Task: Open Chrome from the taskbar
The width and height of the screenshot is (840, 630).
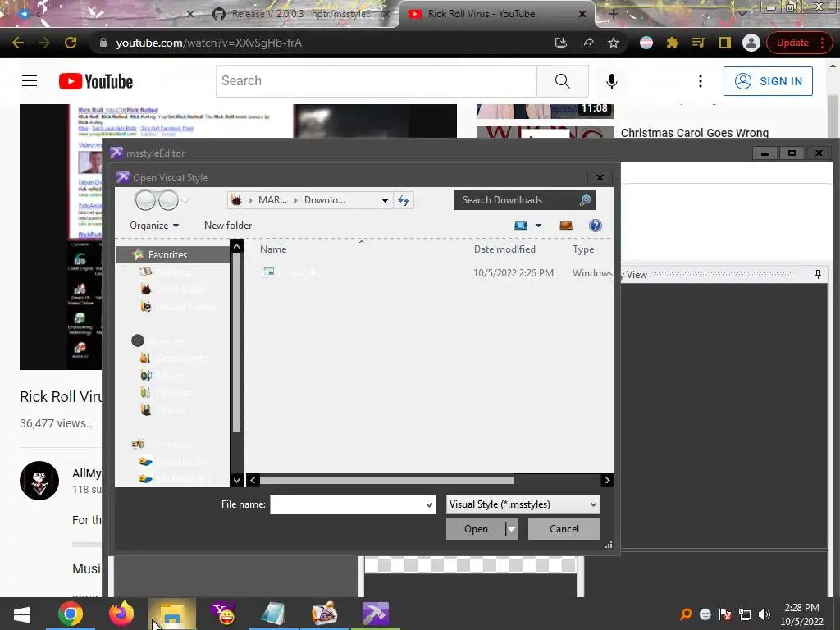Action: tap(71, 614)
